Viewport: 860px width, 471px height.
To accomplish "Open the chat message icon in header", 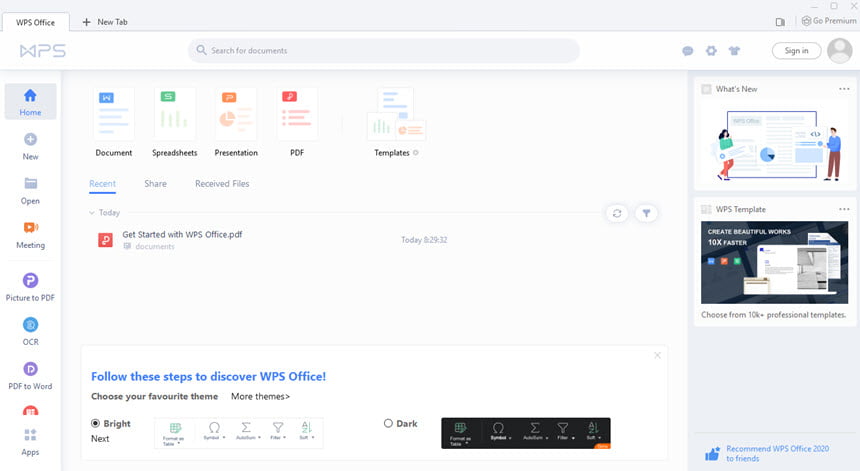I will pos(687,51).
